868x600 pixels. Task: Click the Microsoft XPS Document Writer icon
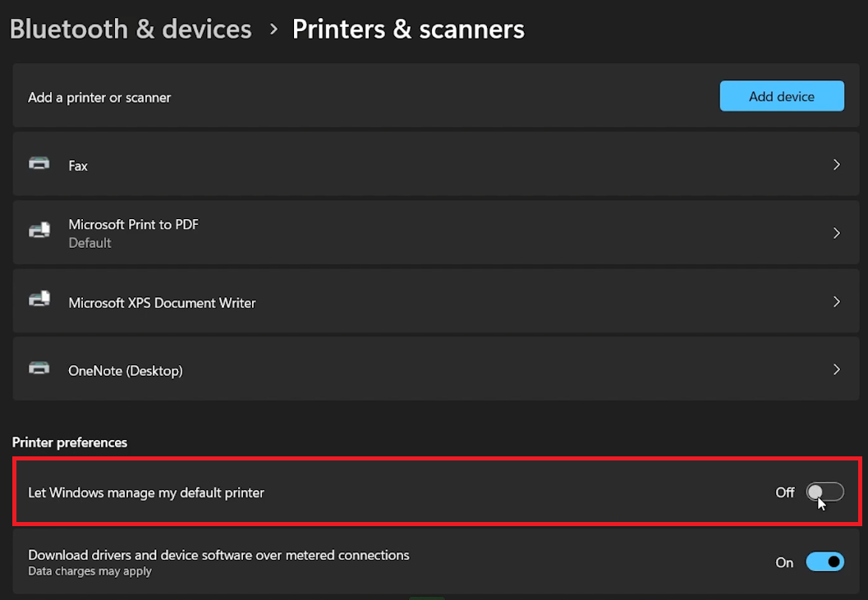[x=39, y=301]
